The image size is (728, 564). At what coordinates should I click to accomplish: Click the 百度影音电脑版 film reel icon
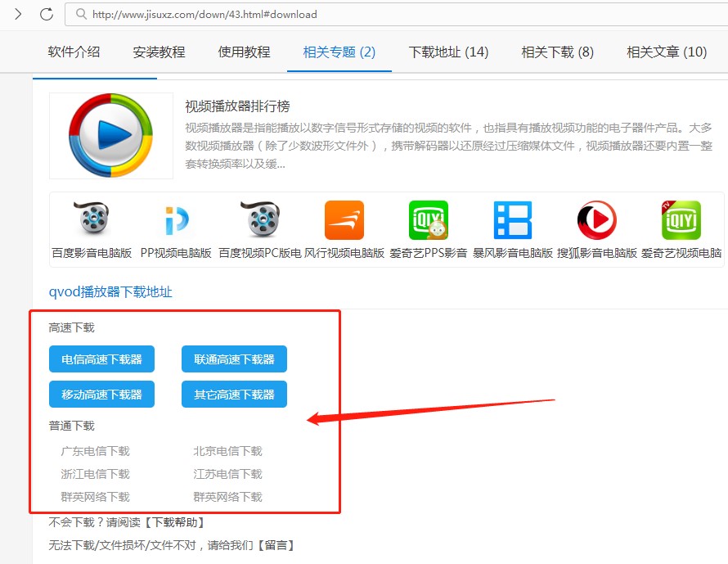92,219
